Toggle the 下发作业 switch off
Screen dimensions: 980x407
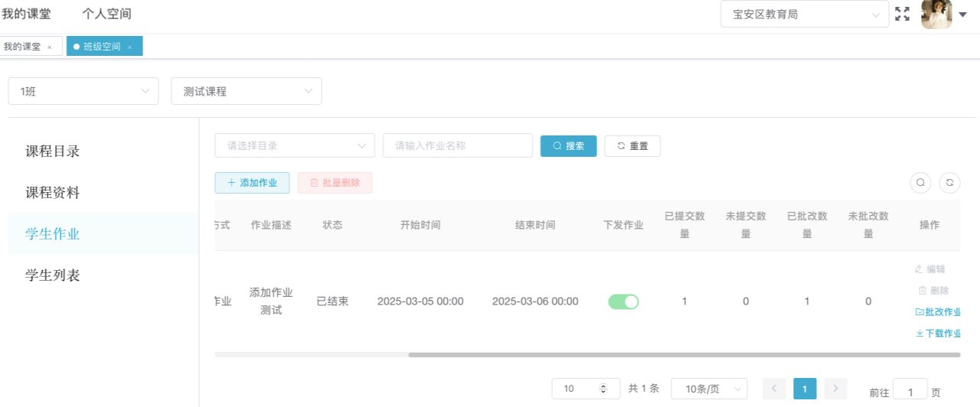coord(623,301)
